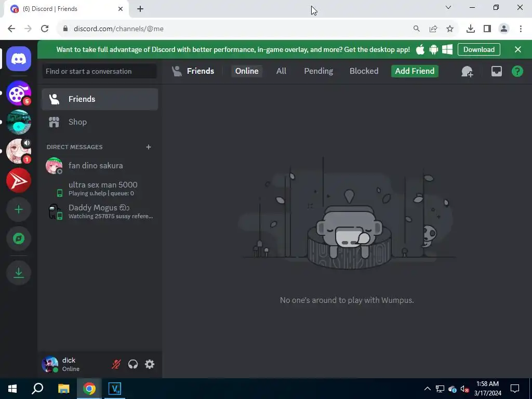Open Chrome three-dot menu
This screenshot has width=532, height=399.
click(521, 29)
